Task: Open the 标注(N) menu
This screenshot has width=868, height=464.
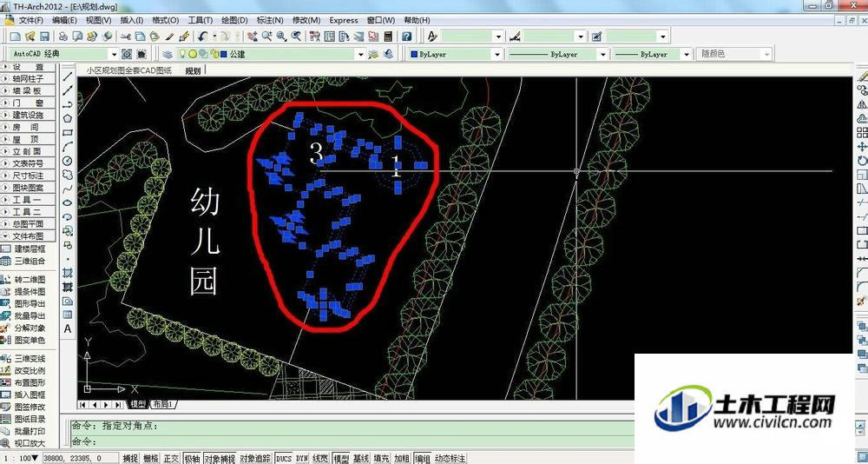Action: [270, 20]
